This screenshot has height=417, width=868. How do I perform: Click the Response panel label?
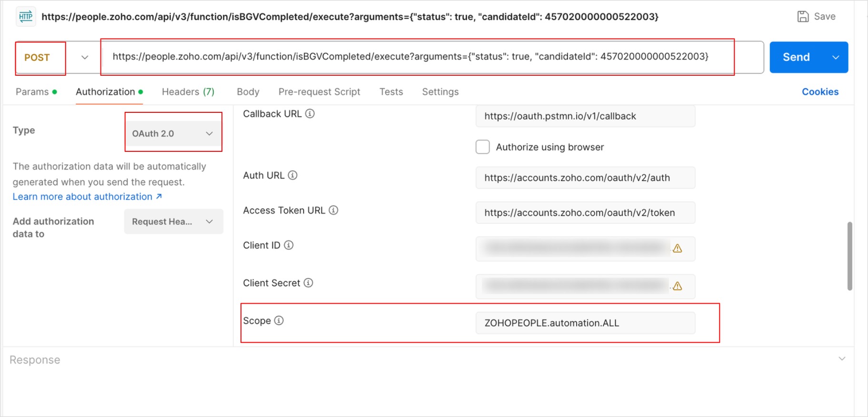tap(35, 360)
